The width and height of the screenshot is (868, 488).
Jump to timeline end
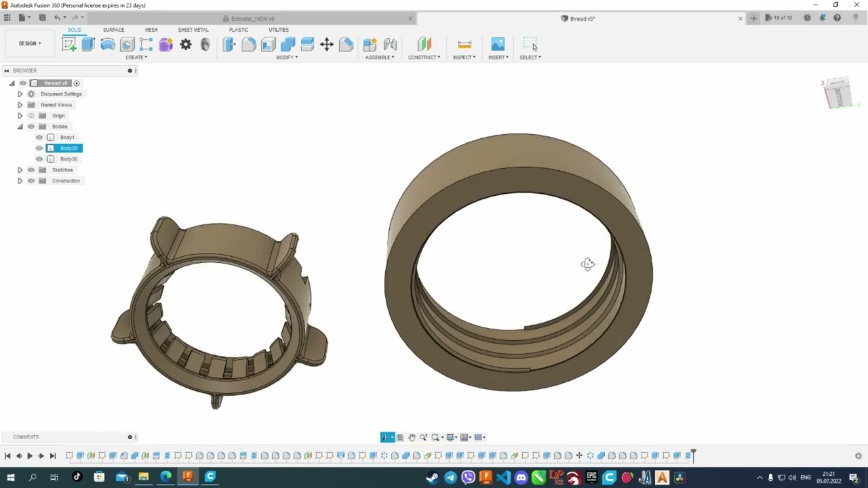tap(53, 456)
